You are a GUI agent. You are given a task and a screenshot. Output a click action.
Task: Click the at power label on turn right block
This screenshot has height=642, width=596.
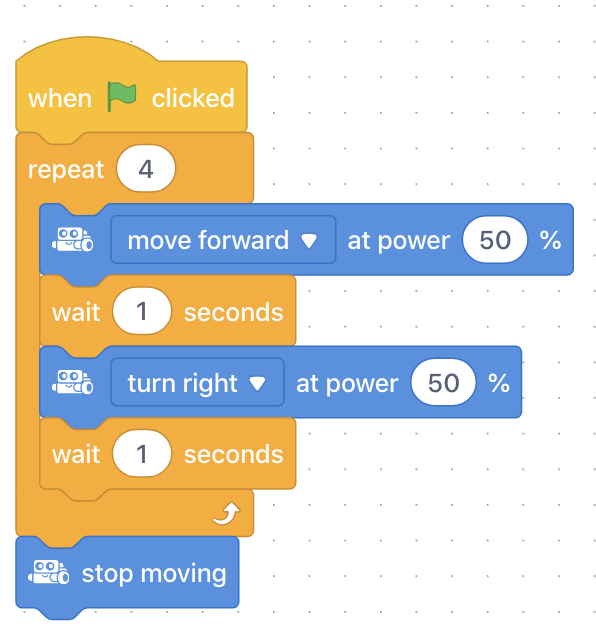click(347, 384)
